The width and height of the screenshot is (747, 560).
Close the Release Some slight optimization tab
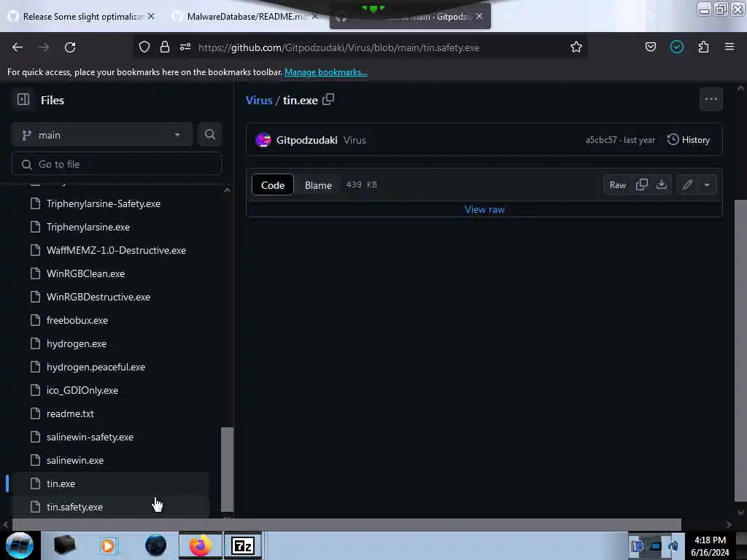[x=151, y=16]
